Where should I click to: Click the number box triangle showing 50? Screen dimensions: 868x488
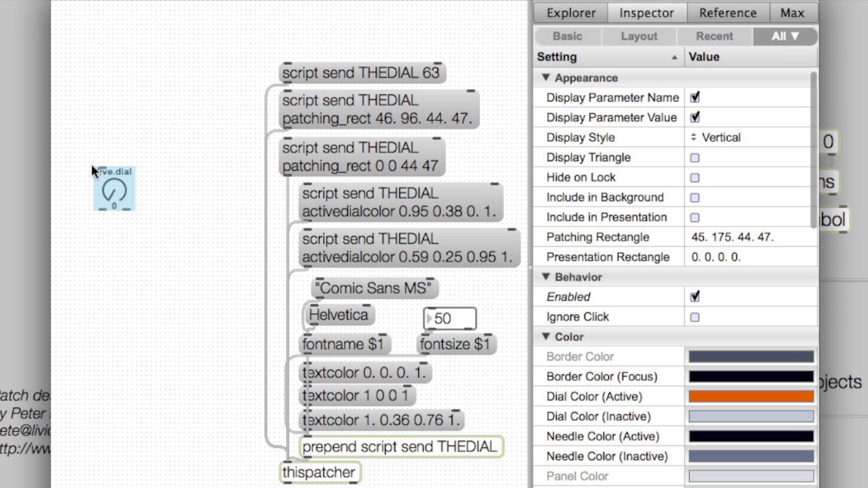[x=429, y=318]
